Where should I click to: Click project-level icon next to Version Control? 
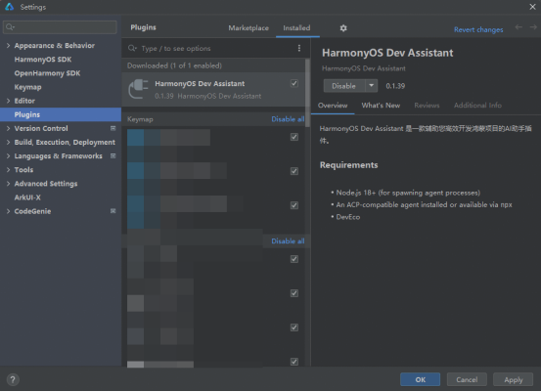[x=113, y=128]
